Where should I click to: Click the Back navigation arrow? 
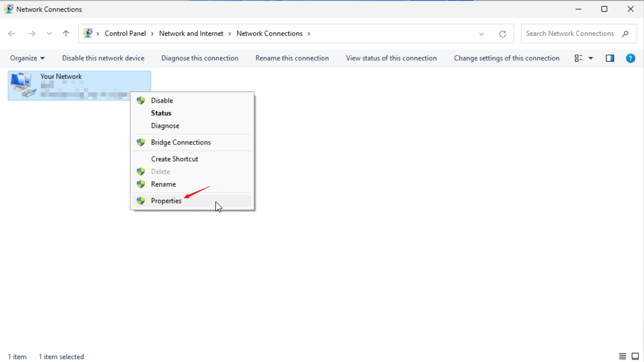pyautogui.click(x=12, y=34)
